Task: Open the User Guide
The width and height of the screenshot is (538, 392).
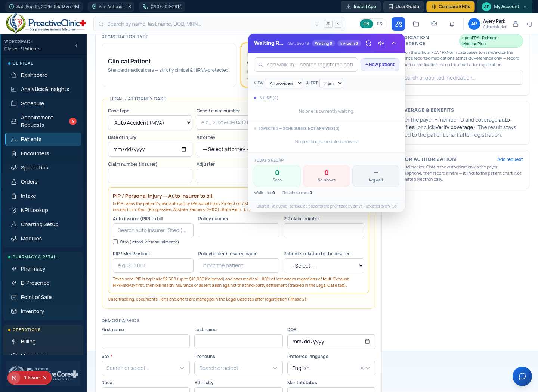Action: point(403,7)
